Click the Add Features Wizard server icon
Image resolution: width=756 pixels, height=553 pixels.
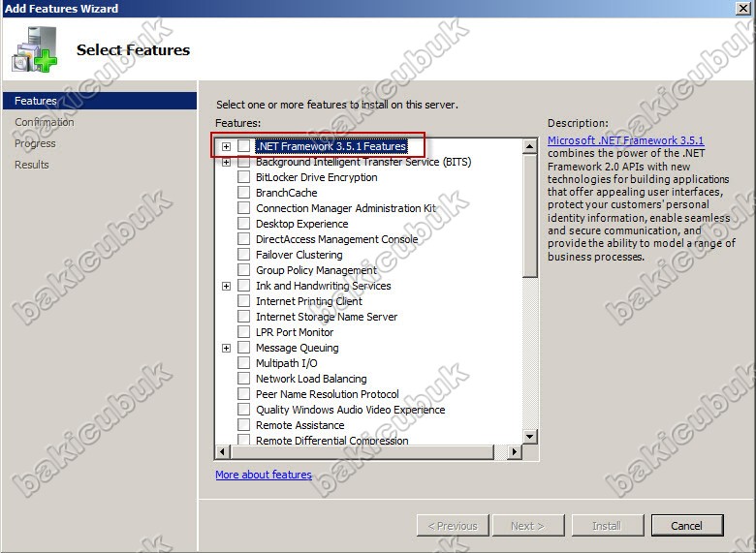tap(34, 49)
